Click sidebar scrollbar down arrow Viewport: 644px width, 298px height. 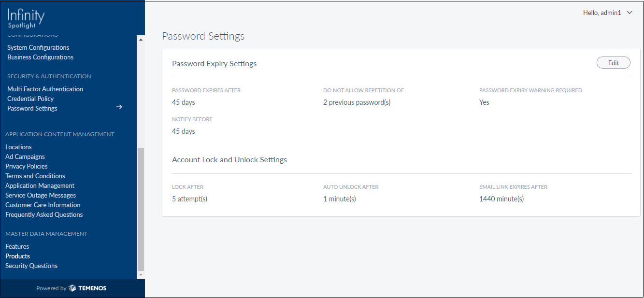(141, 275)
